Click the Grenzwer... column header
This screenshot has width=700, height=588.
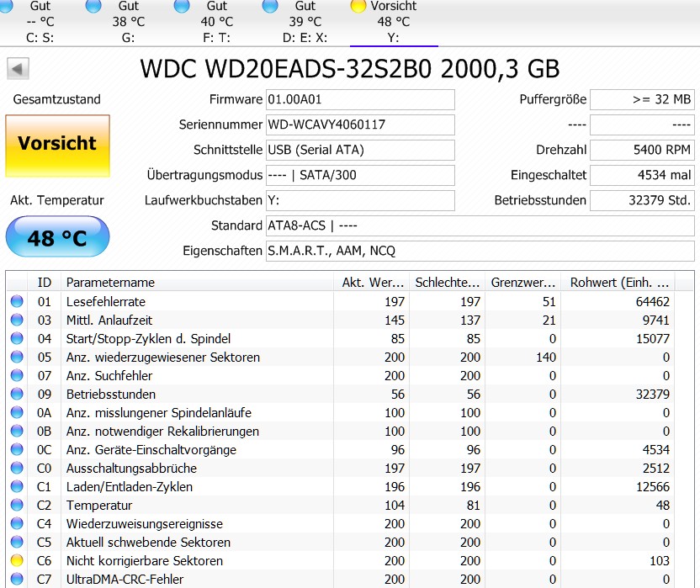pyautogui.click(x=523, y=283)
